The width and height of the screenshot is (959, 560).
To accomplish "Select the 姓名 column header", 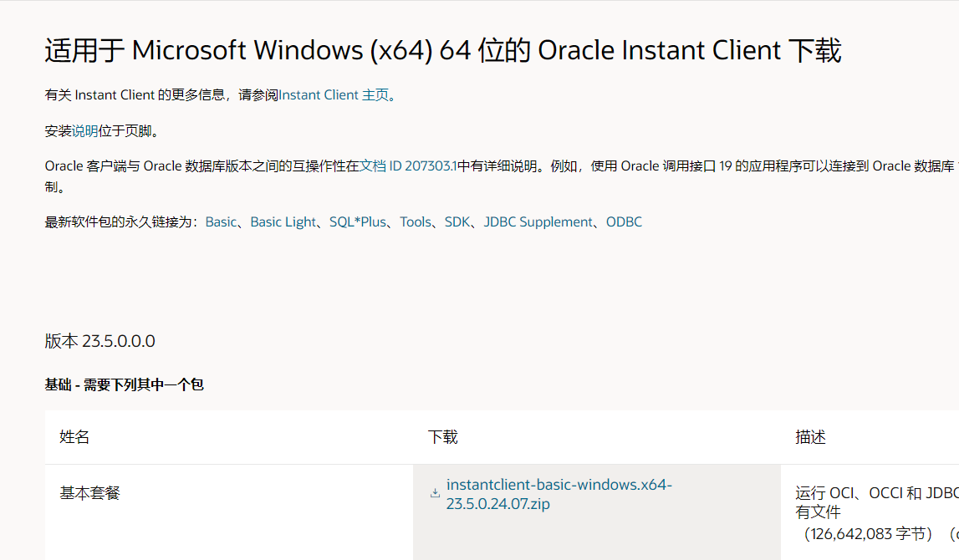I will (74, 437).
